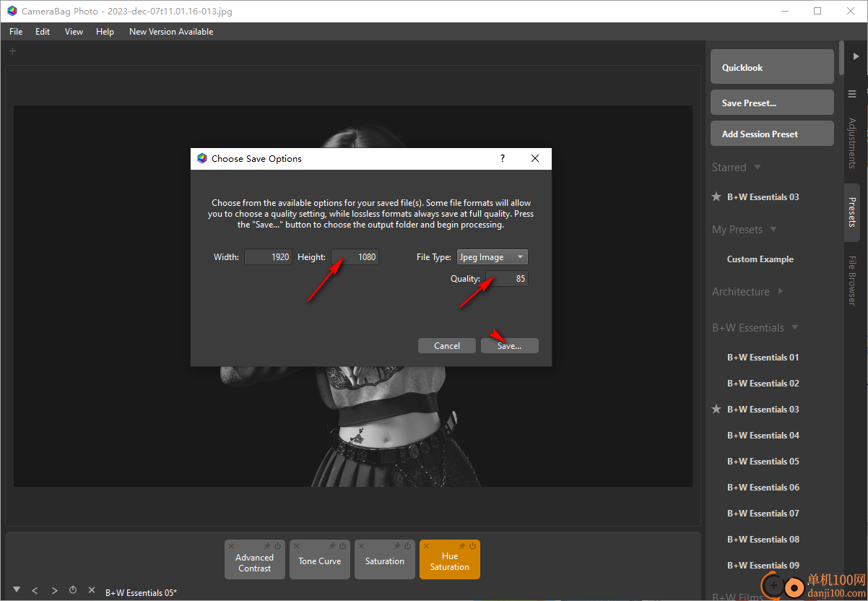Remove the Hue Saturation tile with its X
Screen dimensions: 868x601
(x=427, y=546)
